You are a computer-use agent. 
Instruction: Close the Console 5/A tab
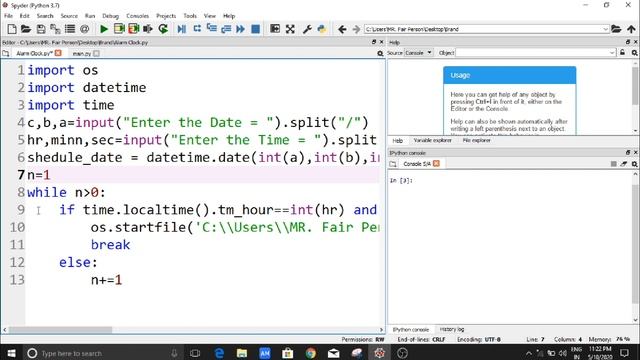click(436, 163)
